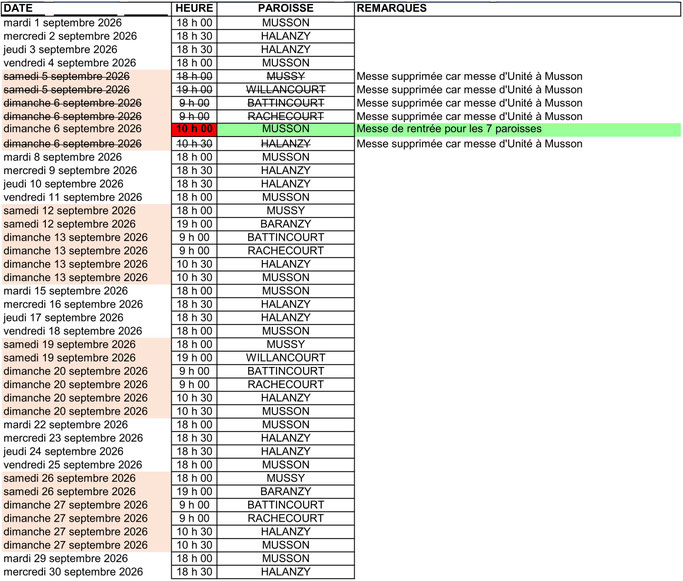Select the date vendredi 25 septembre 2026
683x581 pixels.
click(x=73, y=465)
